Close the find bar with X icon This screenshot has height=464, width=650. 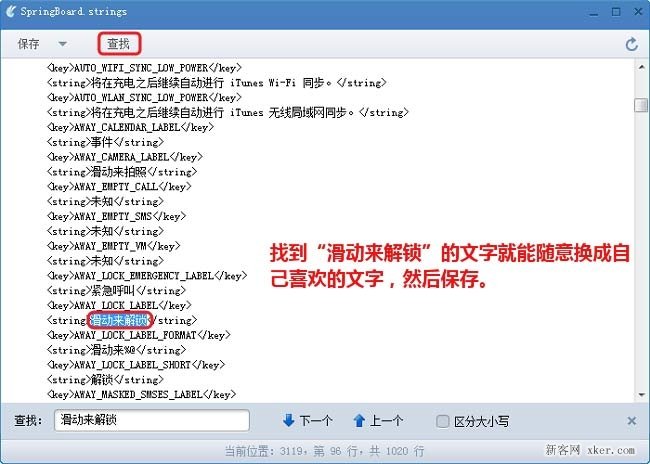click(x=632, y=421)
